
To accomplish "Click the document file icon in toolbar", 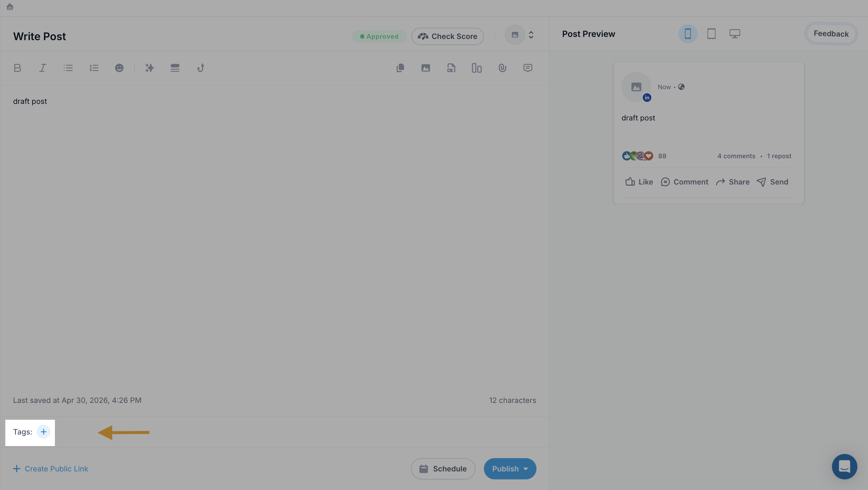I will click(451, 68).
